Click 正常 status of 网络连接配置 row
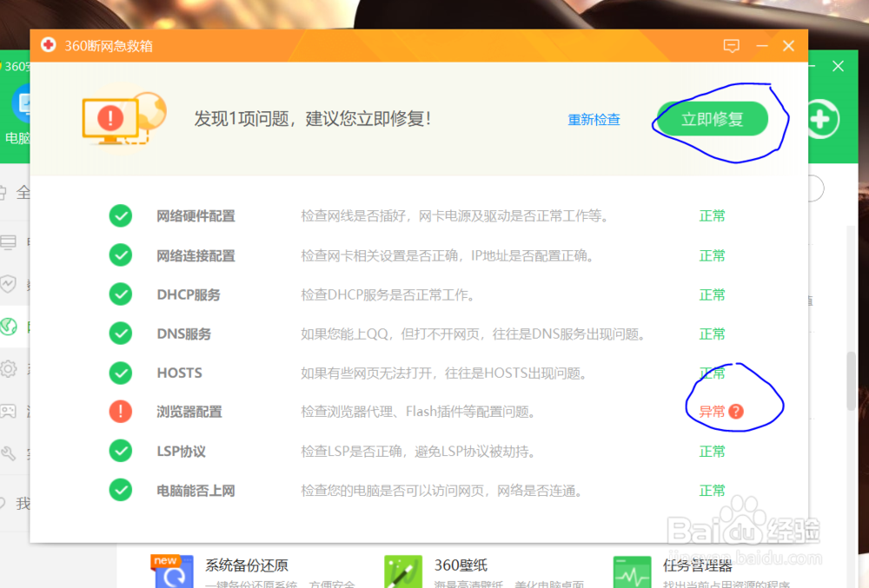Image resolution: width=869 pixels, height=588 pixels. click(713, 256)
